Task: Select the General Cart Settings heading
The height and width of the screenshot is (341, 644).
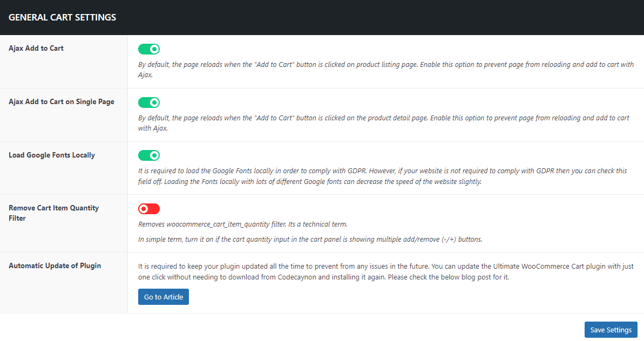Action: (x=63, y=17)
